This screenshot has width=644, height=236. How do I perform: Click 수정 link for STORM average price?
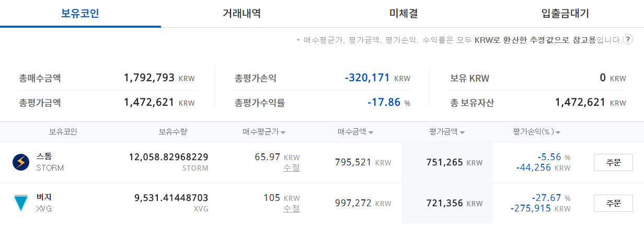292,168
